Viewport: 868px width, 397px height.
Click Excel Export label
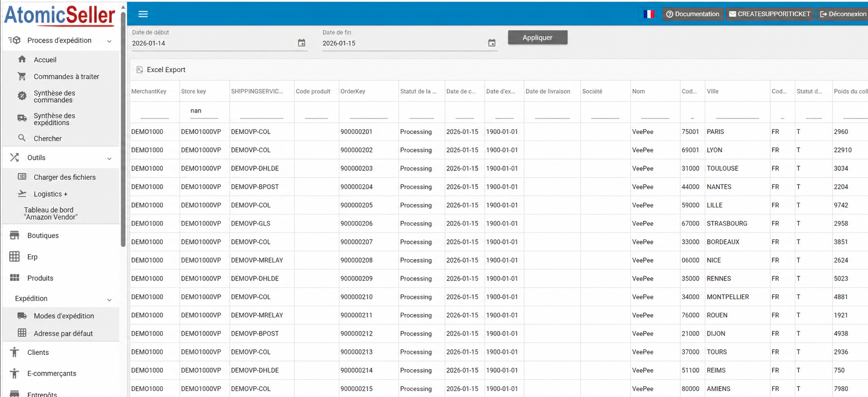coord(166,70)
